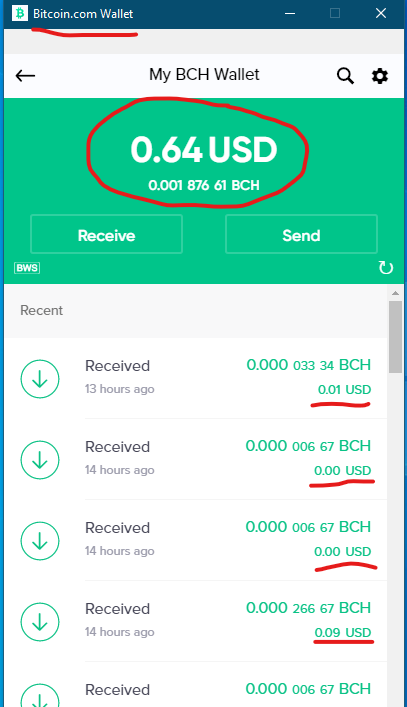Screen dimensions: 407x707
Task: Click the transaction list scrollbar thumb
Action: coord(395,337)
